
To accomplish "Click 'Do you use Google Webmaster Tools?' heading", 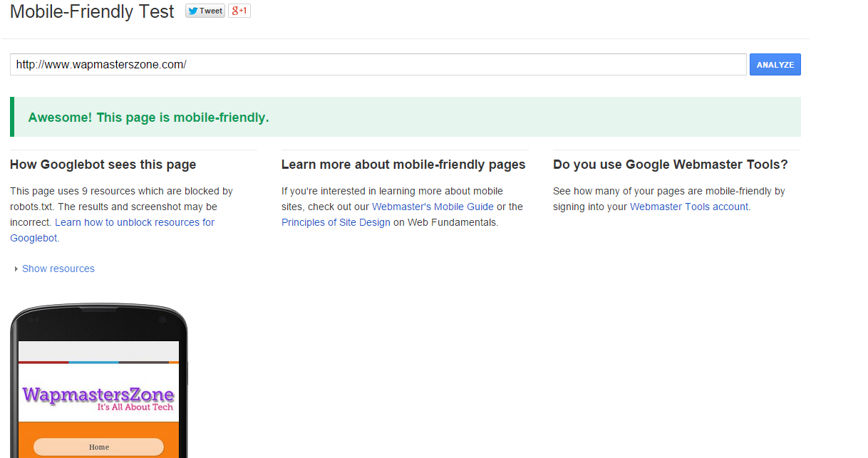I will pos(671,165).
